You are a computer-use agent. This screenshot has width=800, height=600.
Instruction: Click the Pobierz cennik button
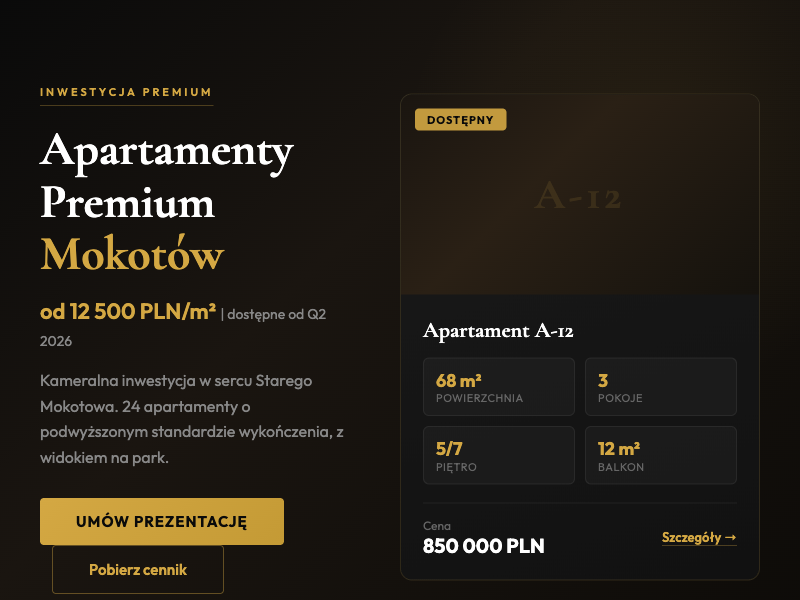137,570
